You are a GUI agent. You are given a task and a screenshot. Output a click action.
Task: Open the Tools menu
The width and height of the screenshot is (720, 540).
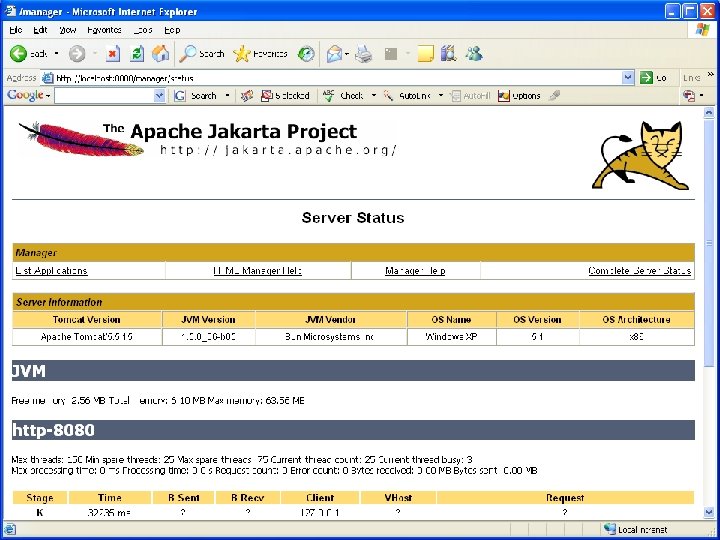click(143, 30)
